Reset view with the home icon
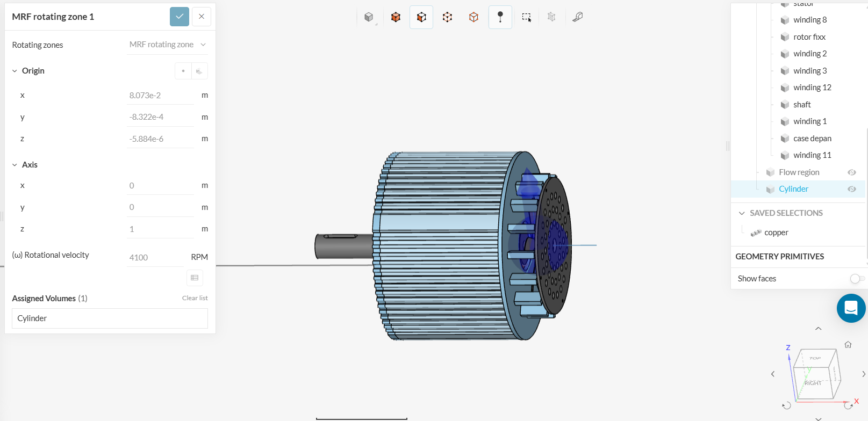The width and height of the screenshot is (868, 421). [x=848, y=345]
